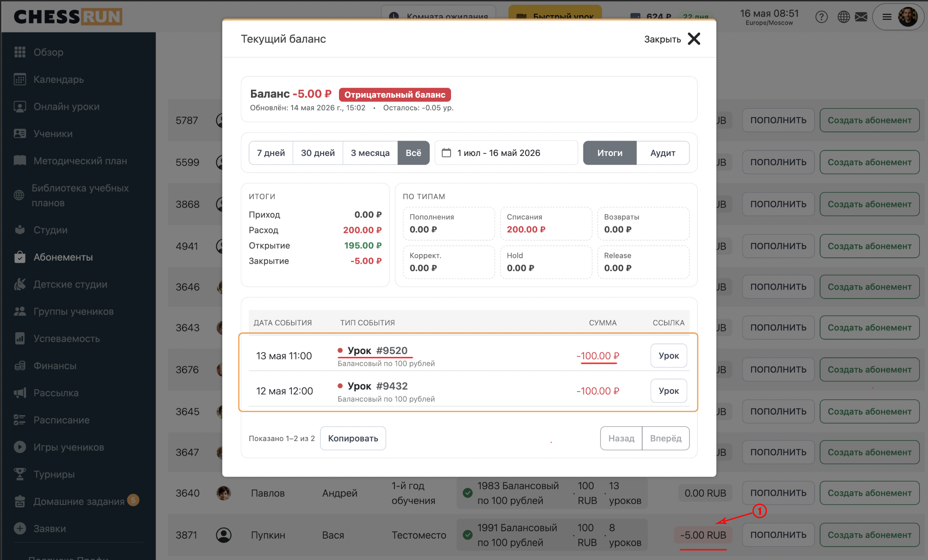Screen dimensions: 928x560
Task: Open Календарь from sidebar
Action: 58,79
